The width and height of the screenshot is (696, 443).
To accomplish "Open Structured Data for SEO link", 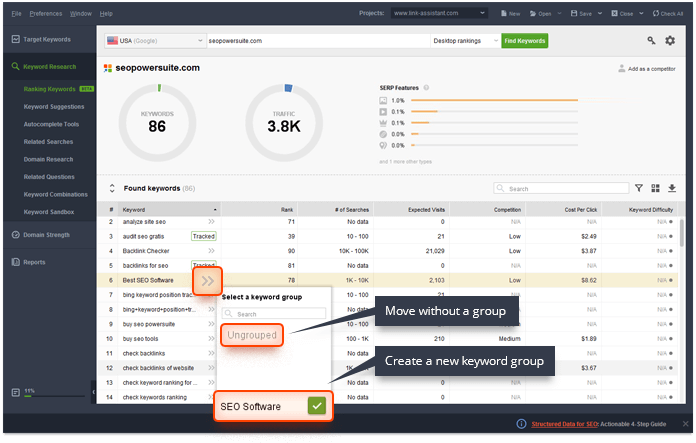I will coord(565,424).
